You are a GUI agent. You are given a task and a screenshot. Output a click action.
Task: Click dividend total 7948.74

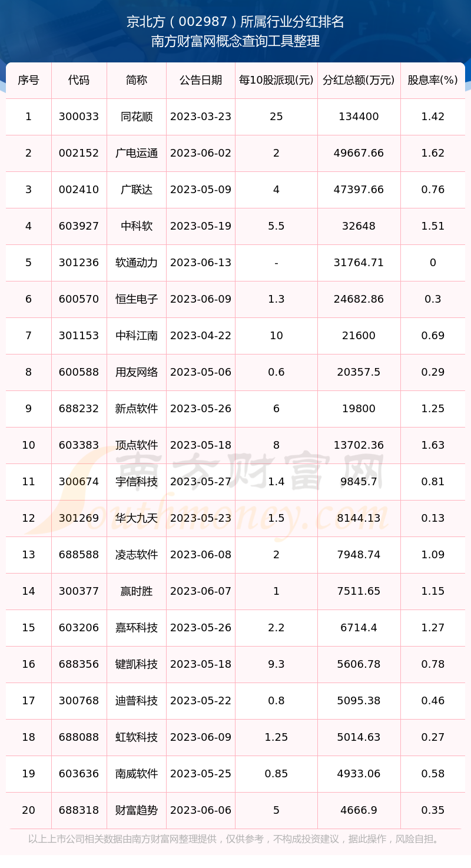[x=359, y=555]
